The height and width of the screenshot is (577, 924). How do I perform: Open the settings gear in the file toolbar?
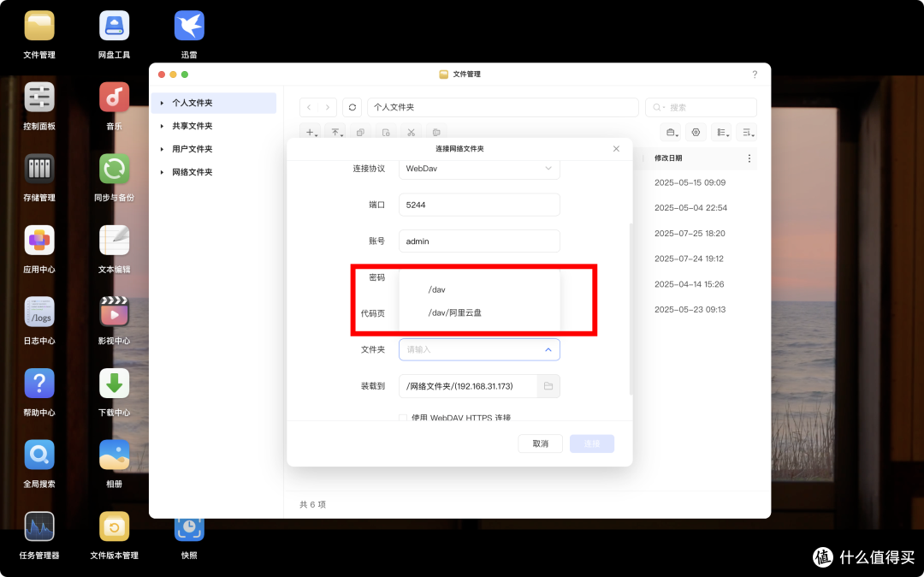click(x=696, y=132)
